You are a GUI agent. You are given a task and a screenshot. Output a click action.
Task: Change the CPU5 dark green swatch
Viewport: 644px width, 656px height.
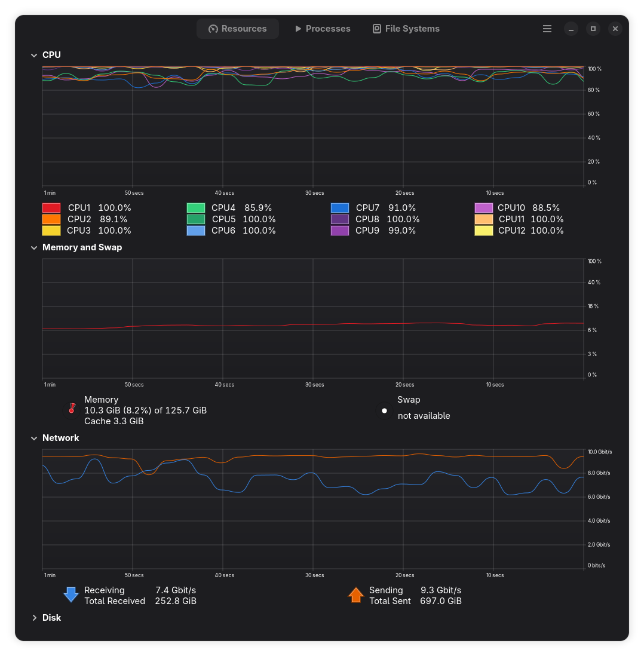(x=196, y=219)
